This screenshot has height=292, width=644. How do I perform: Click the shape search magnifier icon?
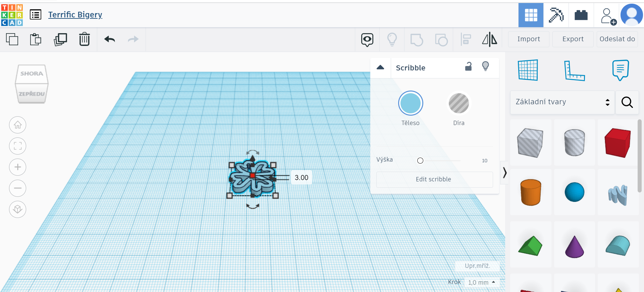pyautogui.click(x=627, y=102)
